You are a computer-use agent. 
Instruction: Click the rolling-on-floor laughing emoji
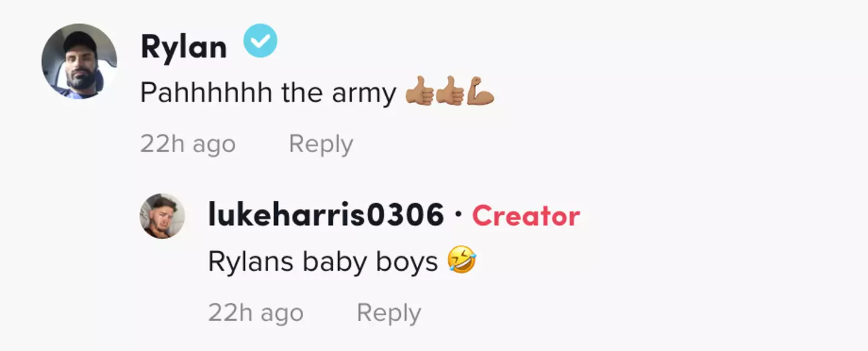pos(462,261)
